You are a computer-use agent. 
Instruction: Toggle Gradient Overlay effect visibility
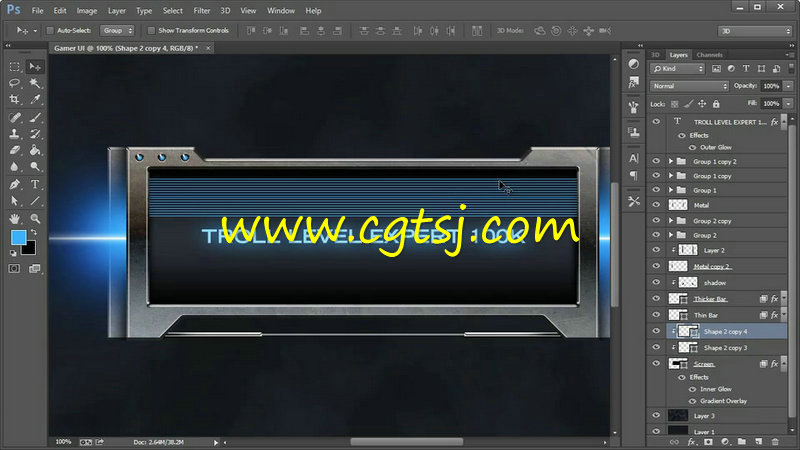692,401
